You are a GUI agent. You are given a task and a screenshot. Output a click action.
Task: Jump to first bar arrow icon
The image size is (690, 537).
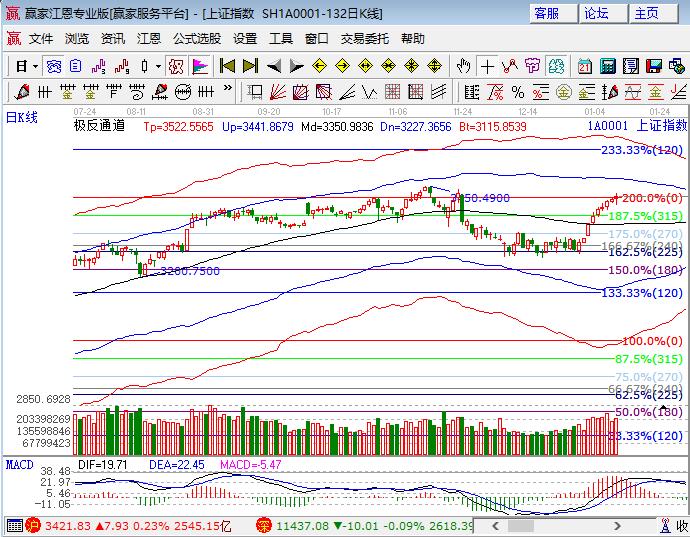coord(227,66)
